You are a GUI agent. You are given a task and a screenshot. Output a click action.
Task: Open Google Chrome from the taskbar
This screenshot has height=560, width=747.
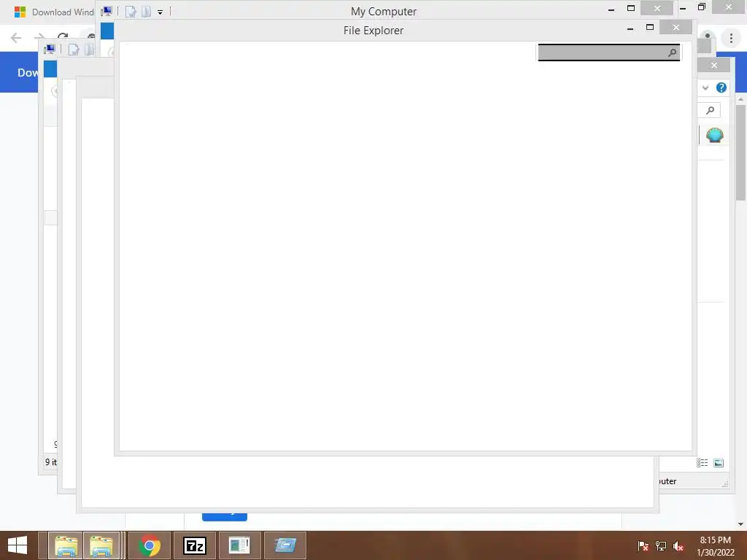150,545
